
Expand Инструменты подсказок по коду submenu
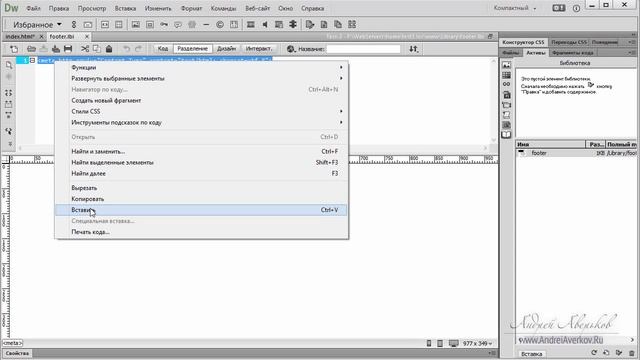(202, 122)
